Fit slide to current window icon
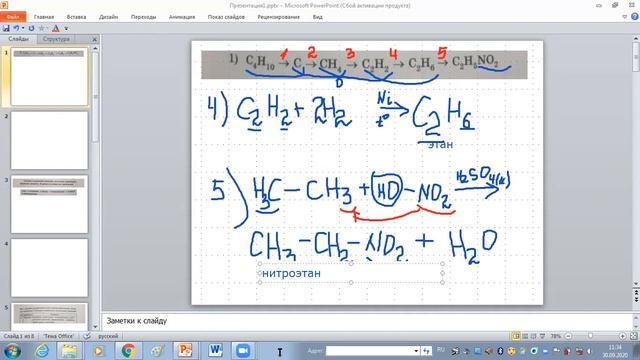 [x=633, y=336]
